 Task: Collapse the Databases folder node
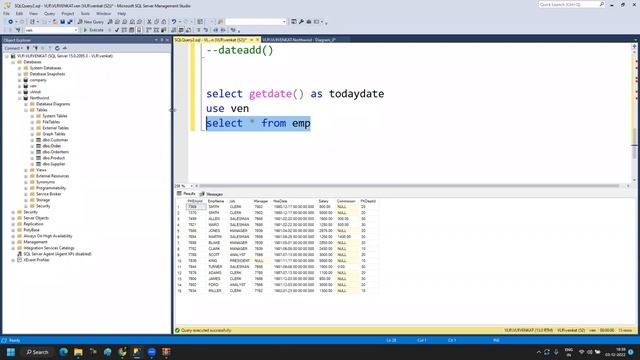click(x=13, y=62)
